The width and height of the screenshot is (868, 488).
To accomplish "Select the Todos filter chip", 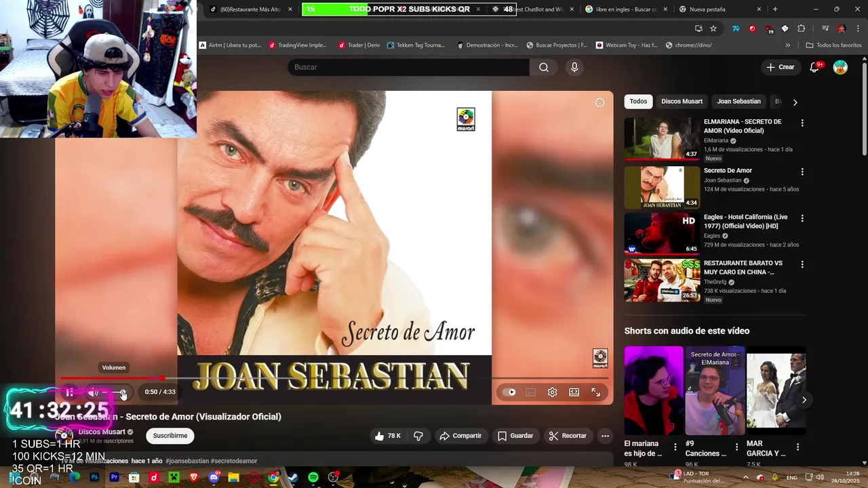I will [x=638, y=102].
